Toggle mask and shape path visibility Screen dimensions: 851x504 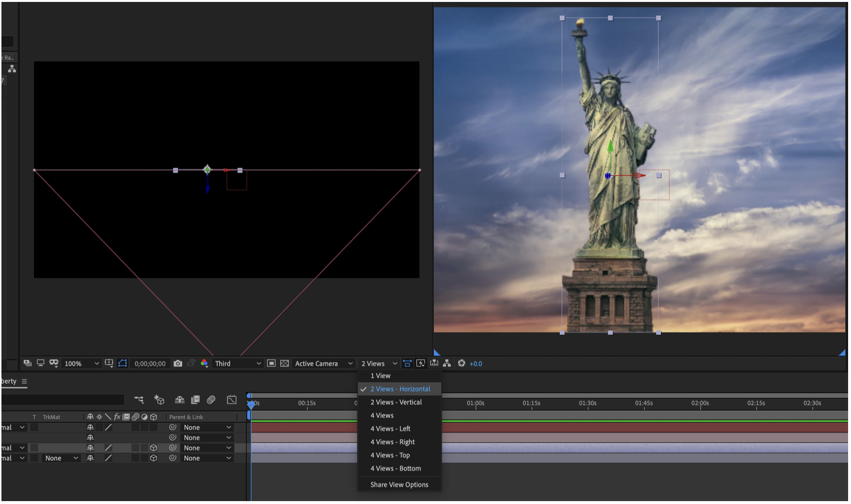123,364
